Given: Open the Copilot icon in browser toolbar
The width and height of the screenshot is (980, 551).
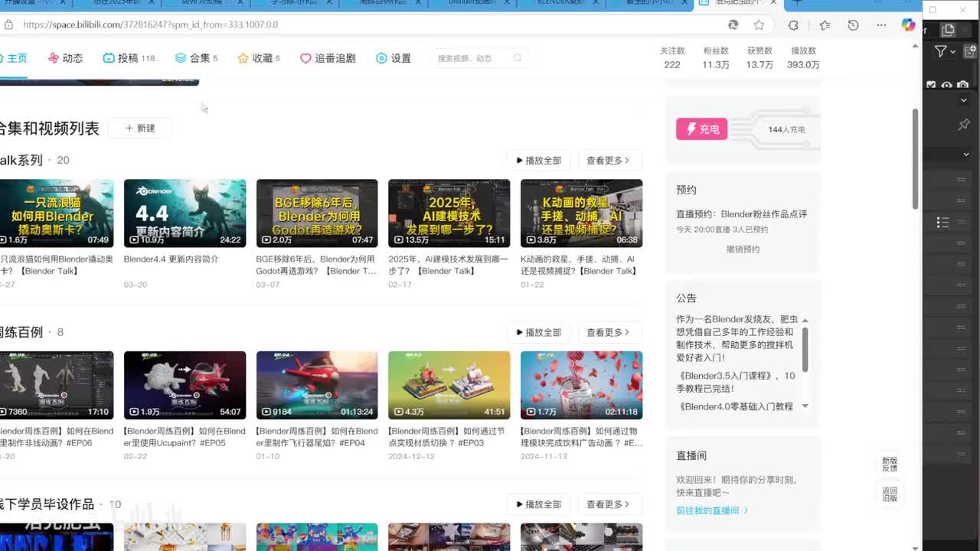Looking at the screenshot, I should click(908, 24).
